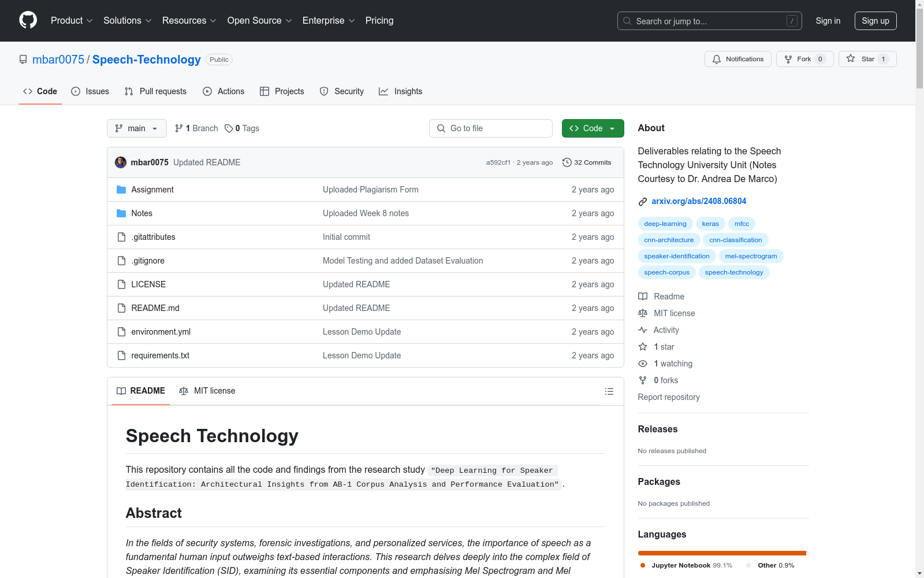Click the Pricing link
Viewport: 924px width, 578px height.
[x=379, y=20]
